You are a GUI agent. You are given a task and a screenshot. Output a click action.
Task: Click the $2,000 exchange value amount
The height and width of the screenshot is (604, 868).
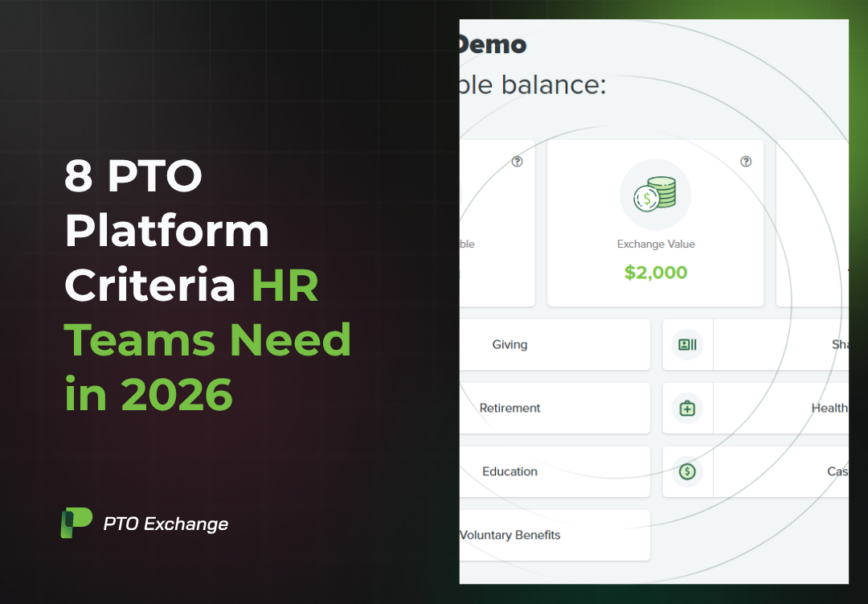click(656, 273)
